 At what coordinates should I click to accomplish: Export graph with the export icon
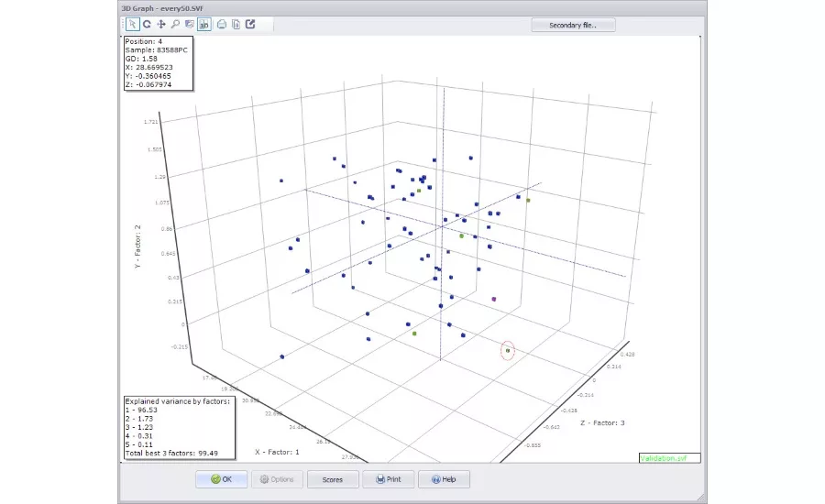pos(250,24)
